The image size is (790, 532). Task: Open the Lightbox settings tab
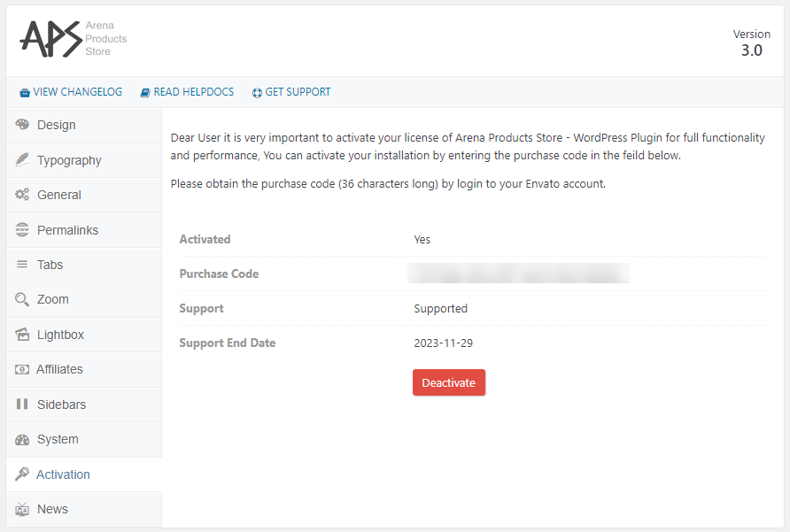point(83,335)
